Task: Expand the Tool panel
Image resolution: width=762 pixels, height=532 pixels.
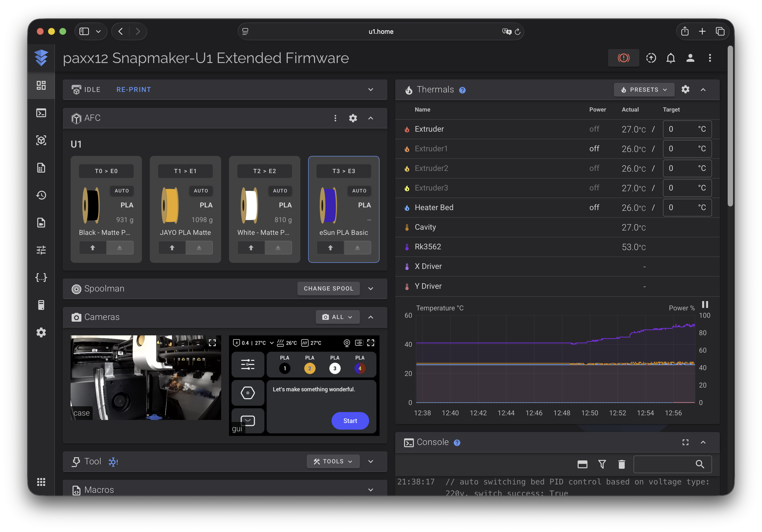Action: pos(371,462)
